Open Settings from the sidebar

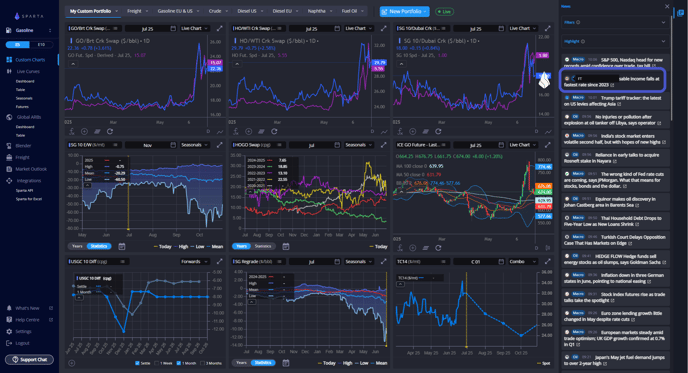23,332
